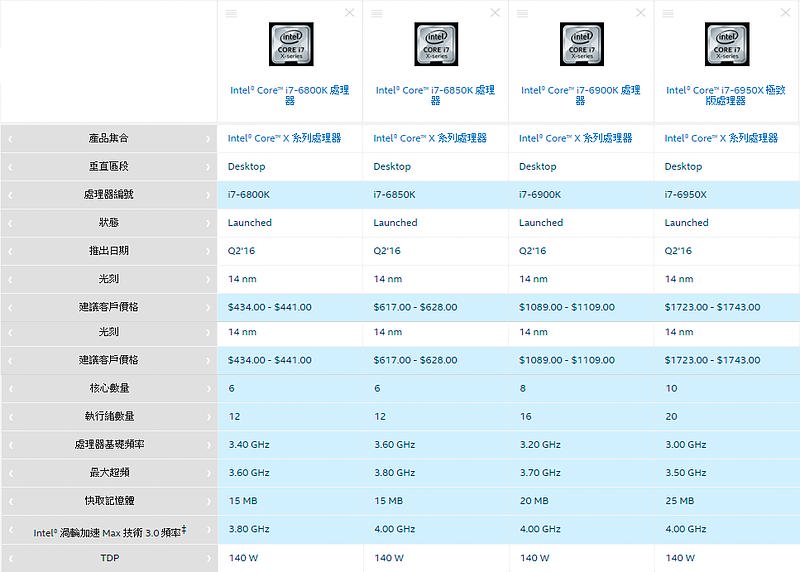Select the 推出日期 row header
Screen dimensions: 800x572
point(109,251)
